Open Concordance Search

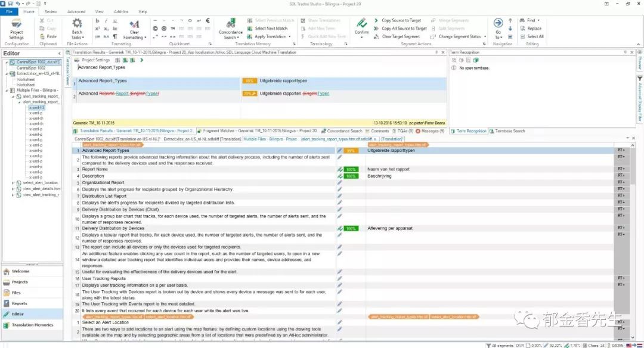pos(230,29)
